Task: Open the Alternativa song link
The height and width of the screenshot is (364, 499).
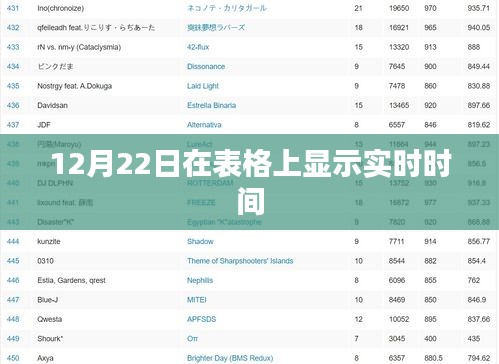Action: click(204, 125)
